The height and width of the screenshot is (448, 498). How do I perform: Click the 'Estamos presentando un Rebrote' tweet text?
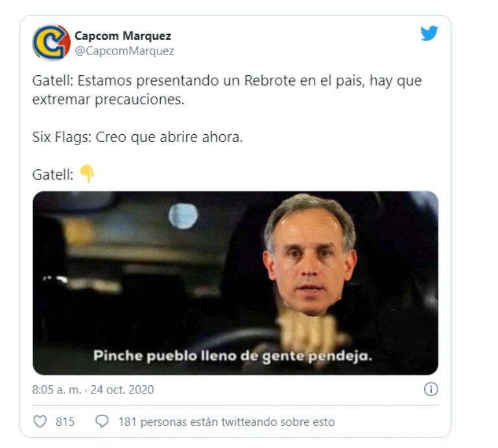point(227,90)
